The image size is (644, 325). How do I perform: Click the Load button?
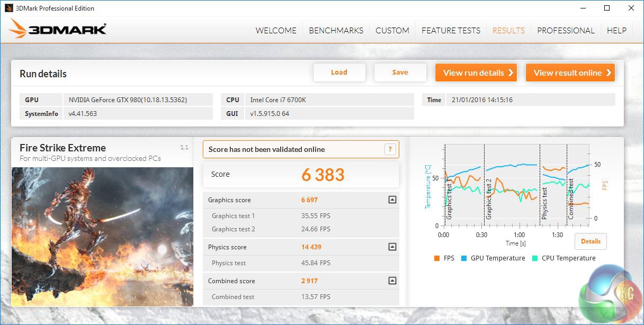339,73
